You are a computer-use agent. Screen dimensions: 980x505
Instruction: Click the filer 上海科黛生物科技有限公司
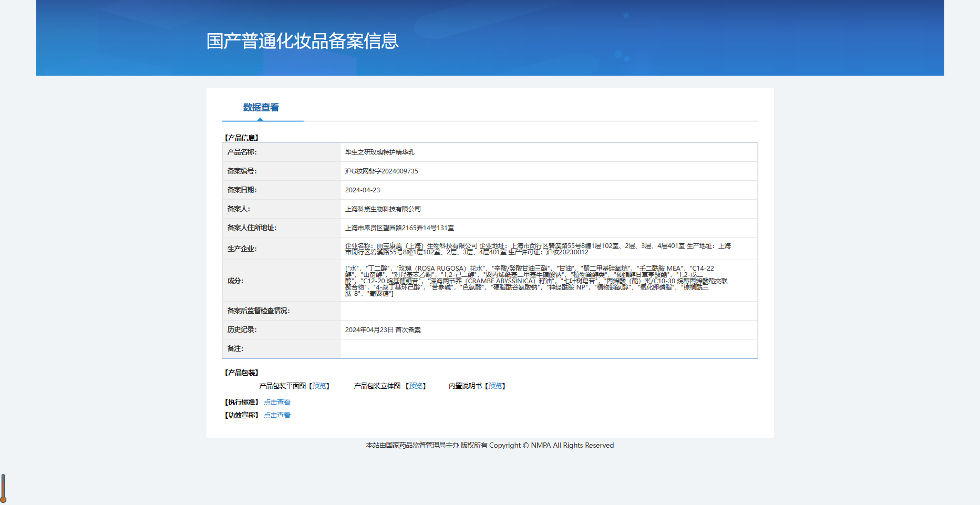(383, 209)
